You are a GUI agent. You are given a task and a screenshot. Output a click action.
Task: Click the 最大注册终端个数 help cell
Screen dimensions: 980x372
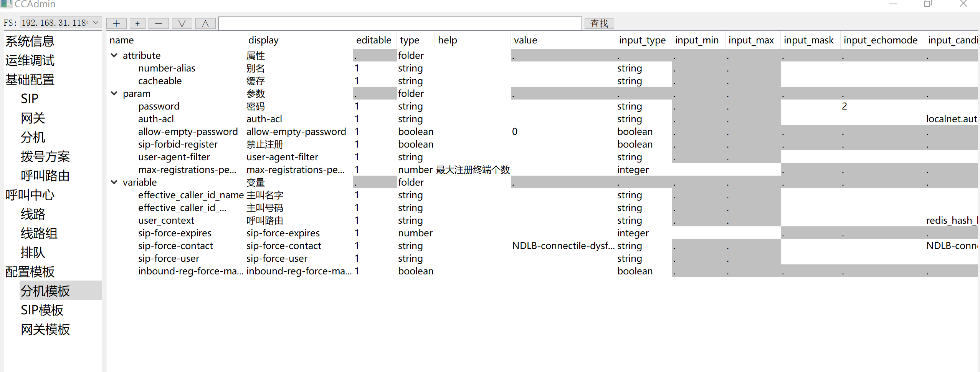[473, 170]
